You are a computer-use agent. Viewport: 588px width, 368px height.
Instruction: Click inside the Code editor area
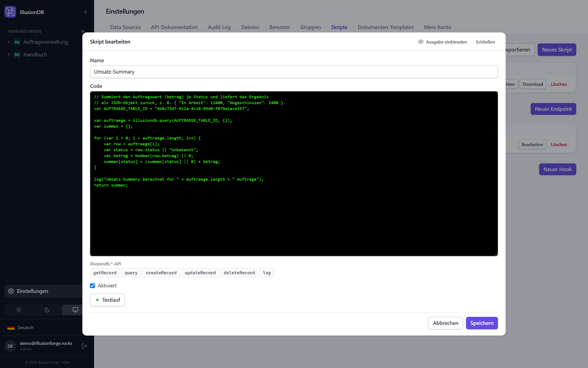click(x=294, y=174)
